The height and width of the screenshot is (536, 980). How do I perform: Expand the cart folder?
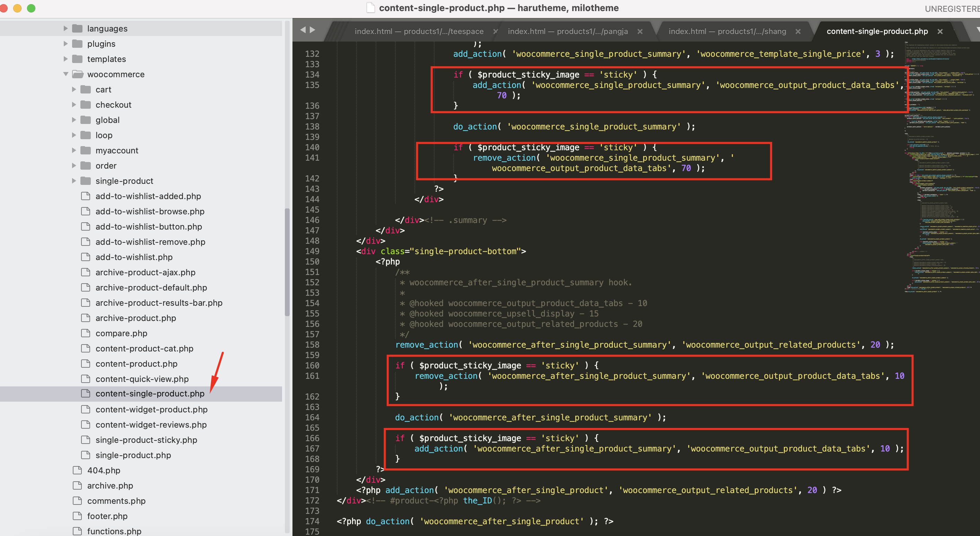pyautogui.click(x=74, y=89)
